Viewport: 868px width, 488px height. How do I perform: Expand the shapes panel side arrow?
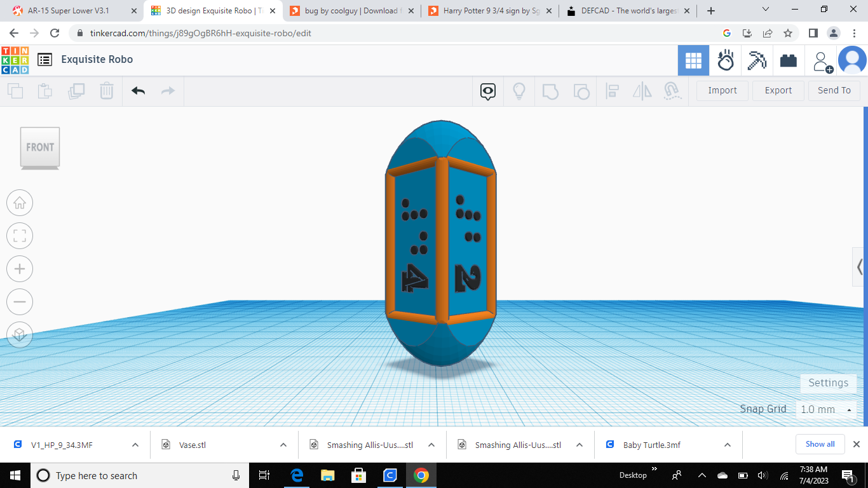pos(860,267)
